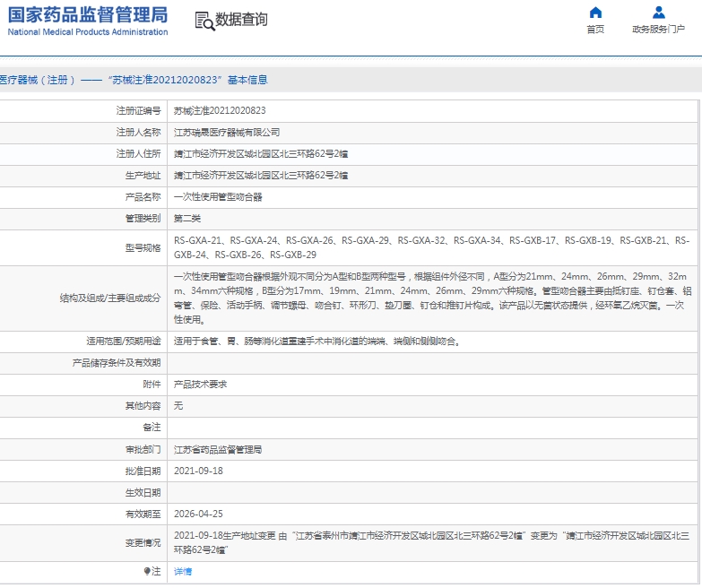The image size is (702, 588).
Task: Click approval department 江苏省药品监督管理局
Action: pos(218,449)
